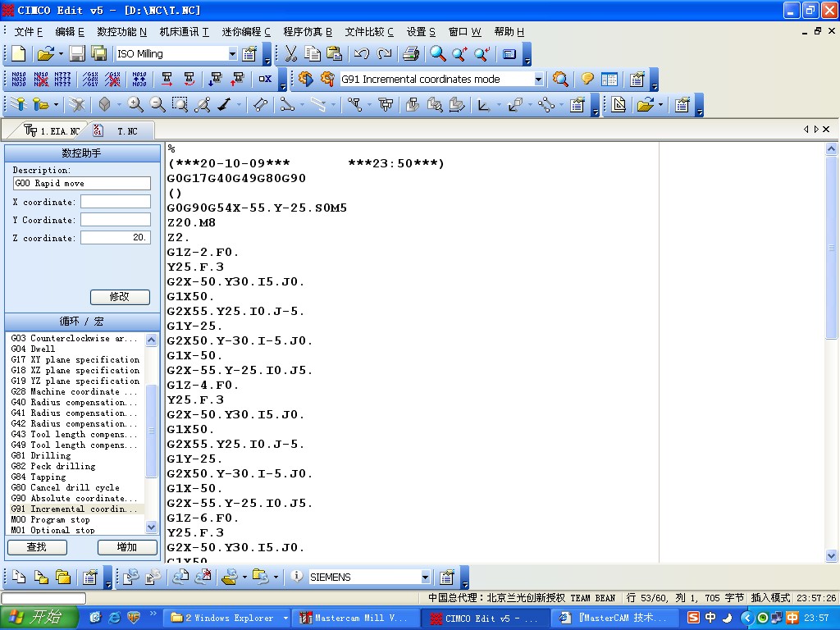Image resolution: width=840 pixels, height=630 pixels.
Task: Zoom in on the backplot
Action: [x=135, y=104]
